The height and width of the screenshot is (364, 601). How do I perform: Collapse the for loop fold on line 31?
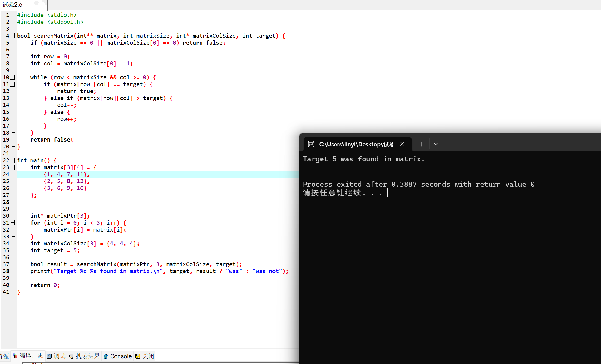(x=12, y=223)
